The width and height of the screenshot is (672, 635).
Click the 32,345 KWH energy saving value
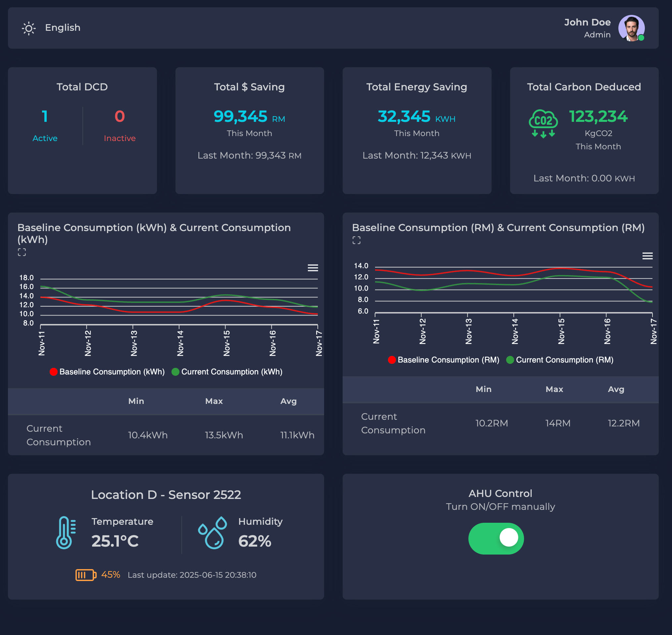tap(416, 117)
